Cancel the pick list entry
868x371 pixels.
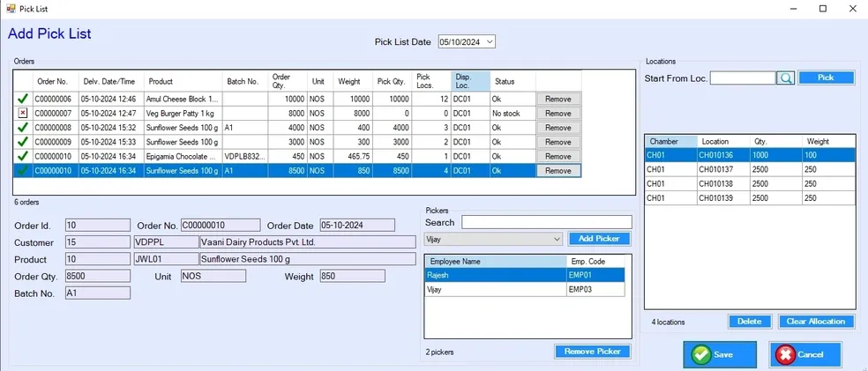(x=804, y=354)
